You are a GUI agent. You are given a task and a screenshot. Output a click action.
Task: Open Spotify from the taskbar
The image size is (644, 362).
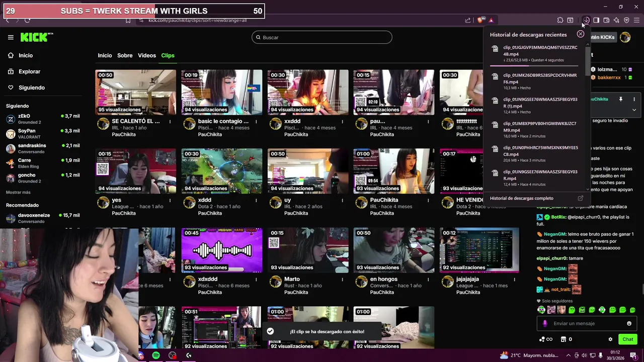156,355
